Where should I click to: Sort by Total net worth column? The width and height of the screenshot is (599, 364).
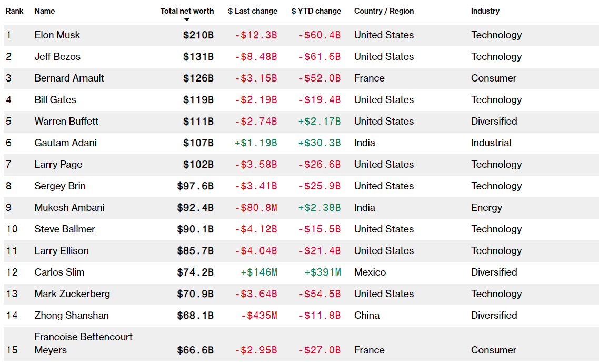pos(187,11)
